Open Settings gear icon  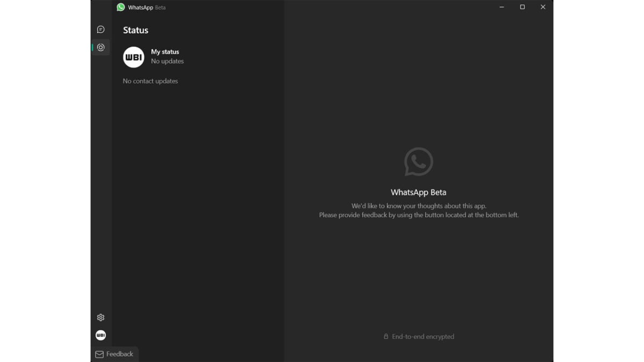[100, 317]
